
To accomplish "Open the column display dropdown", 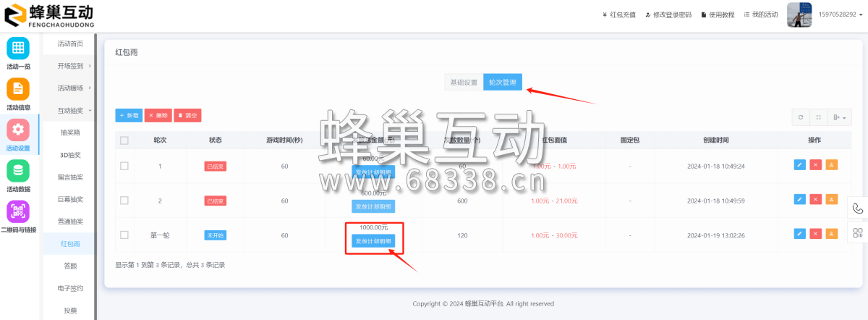I will point(840,117).
